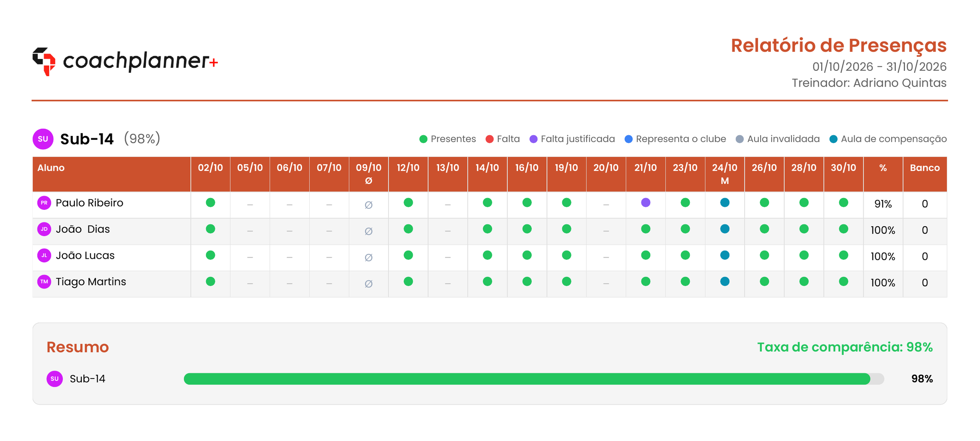This screenshot has width=980, height=441.
Task: Click Tiago Martins's Banco value 0
Action: pos(924,283)
